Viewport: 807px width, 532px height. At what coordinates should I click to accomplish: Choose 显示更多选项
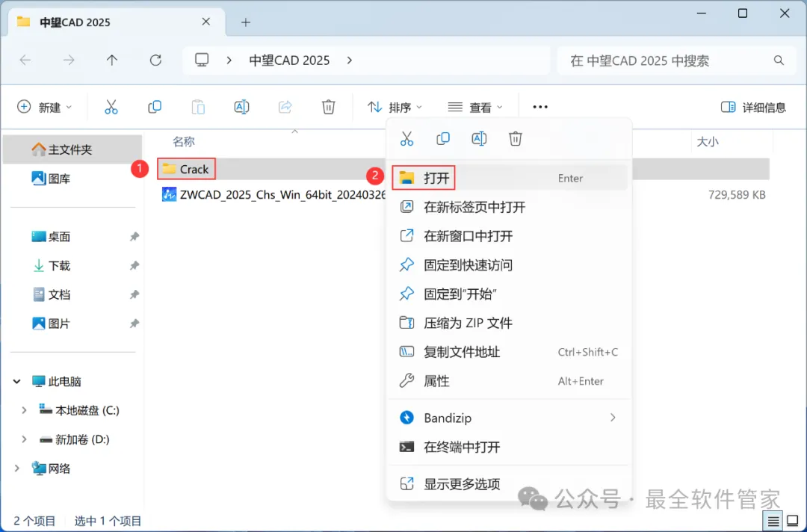point(509,483)
